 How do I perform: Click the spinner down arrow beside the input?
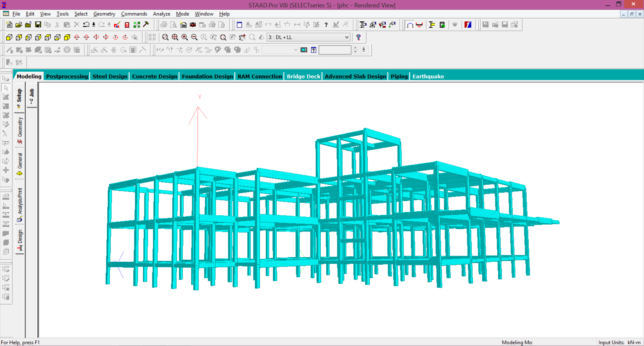(356, 52)
